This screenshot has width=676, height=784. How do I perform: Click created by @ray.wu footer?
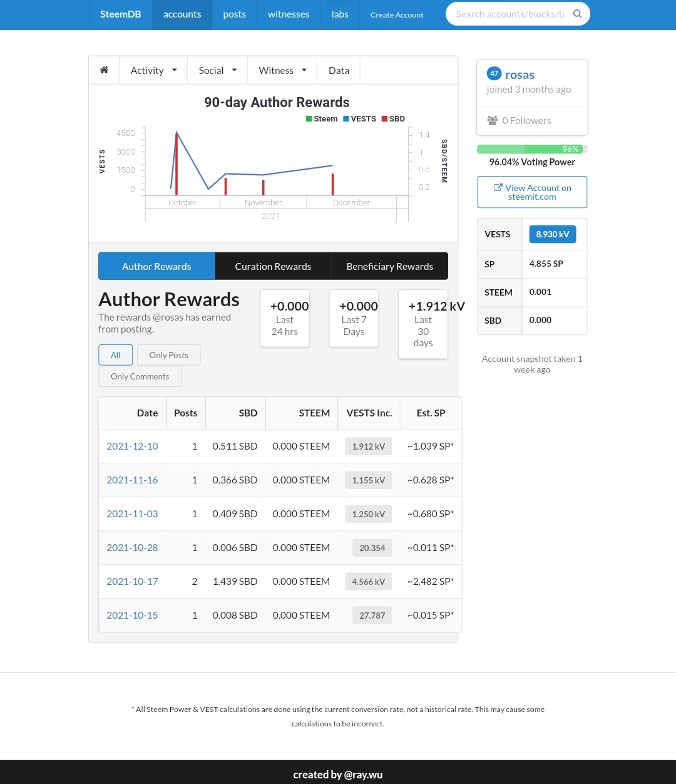[x=338, y=775]
